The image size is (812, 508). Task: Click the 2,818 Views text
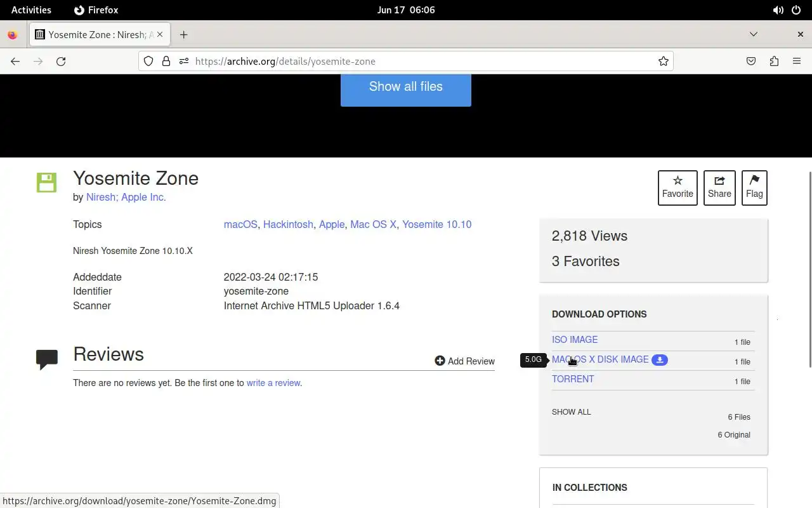[x=589, y=236]
